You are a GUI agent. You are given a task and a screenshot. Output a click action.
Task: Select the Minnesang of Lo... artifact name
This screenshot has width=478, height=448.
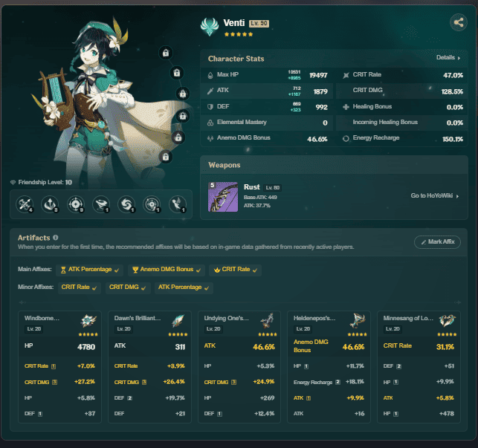click(x=408, y=318)
